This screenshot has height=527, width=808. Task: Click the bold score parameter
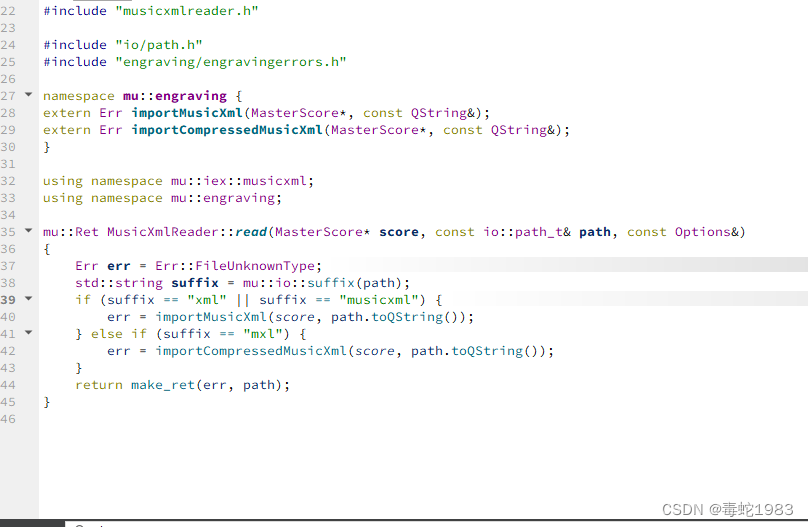click(x=399, y=232)
